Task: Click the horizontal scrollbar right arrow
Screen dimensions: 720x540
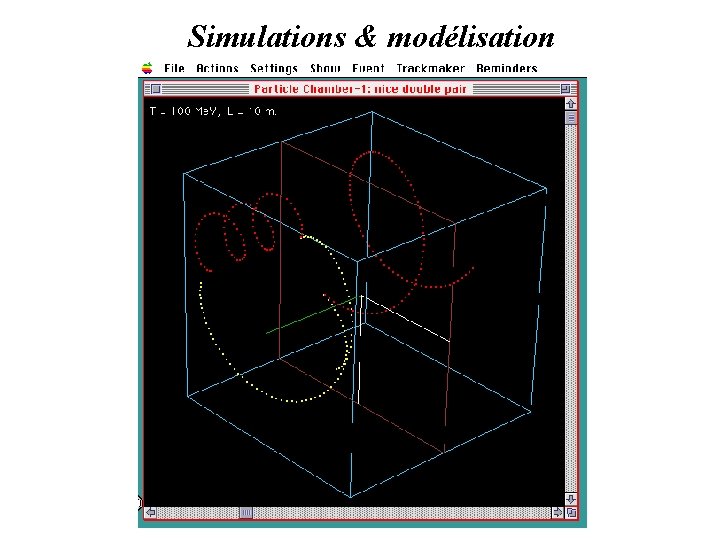Action: 557,512
